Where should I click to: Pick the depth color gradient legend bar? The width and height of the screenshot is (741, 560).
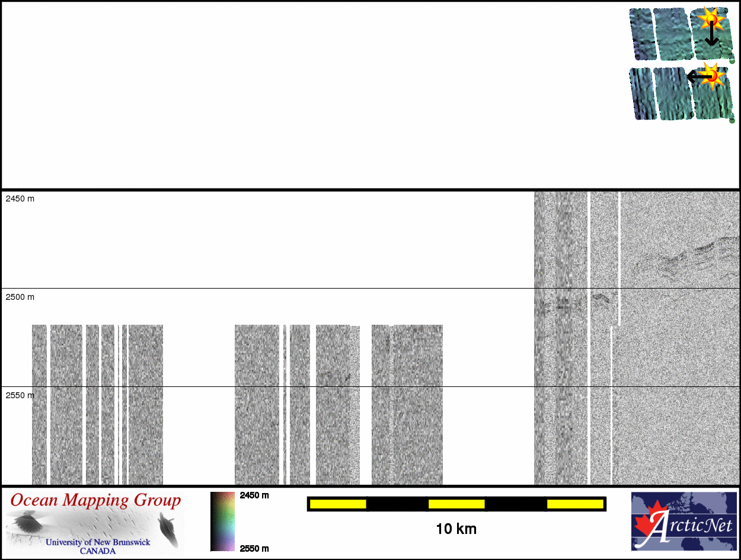[222, 521]
